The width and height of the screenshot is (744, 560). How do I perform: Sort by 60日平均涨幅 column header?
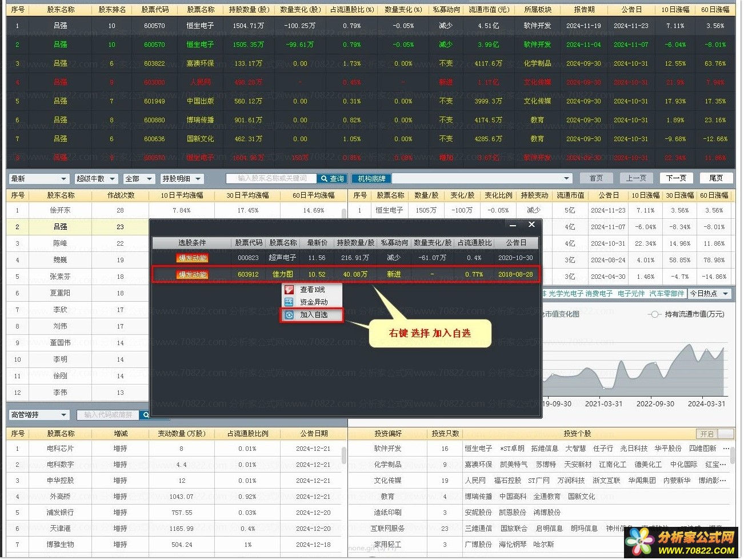tap(313, 195)
